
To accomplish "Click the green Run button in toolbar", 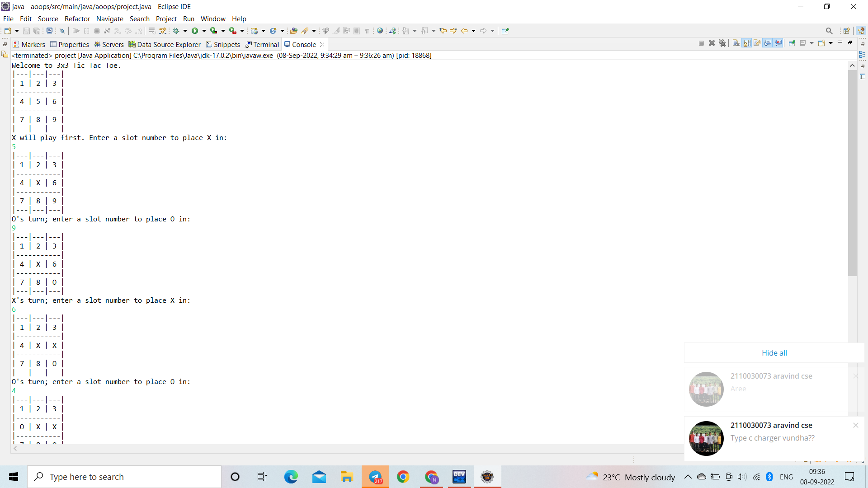I will (195, 31).
